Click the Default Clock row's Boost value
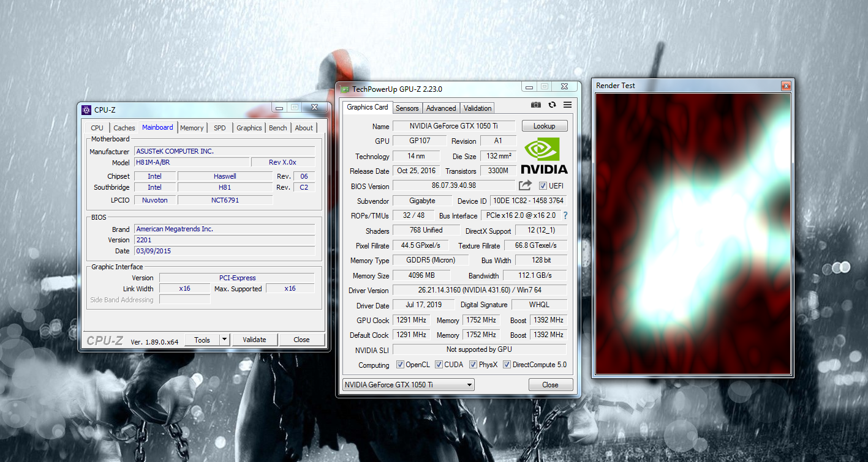 click(548, 335)
